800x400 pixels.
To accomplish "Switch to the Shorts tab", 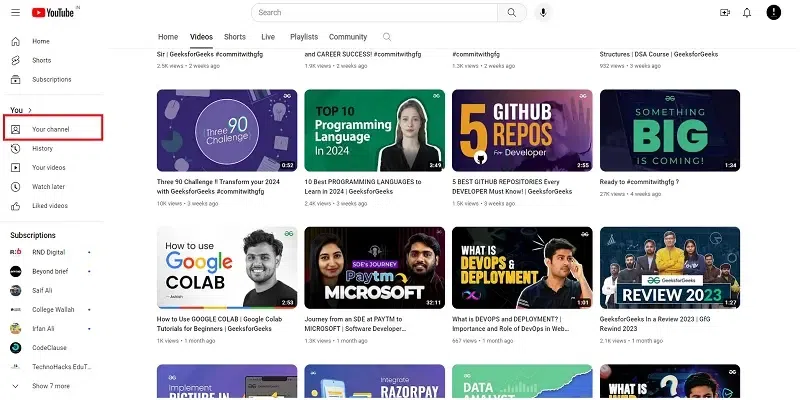I will click(x=235, y=37).
